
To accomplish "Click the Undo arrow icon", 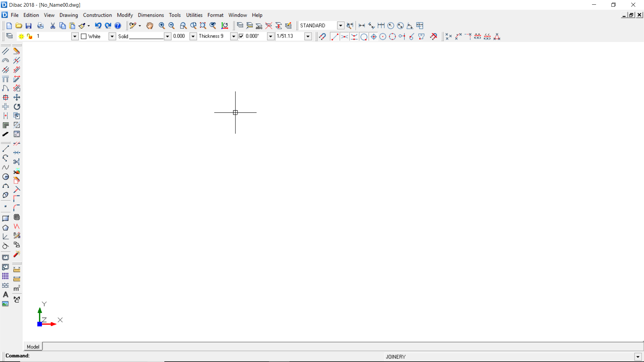I will click(98, 25).
